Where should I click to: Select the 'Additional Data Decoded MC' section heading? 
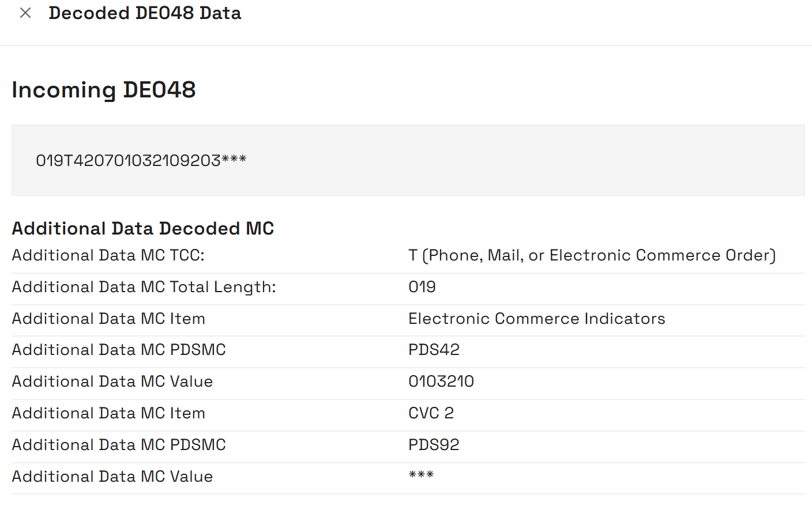[143, 229]
